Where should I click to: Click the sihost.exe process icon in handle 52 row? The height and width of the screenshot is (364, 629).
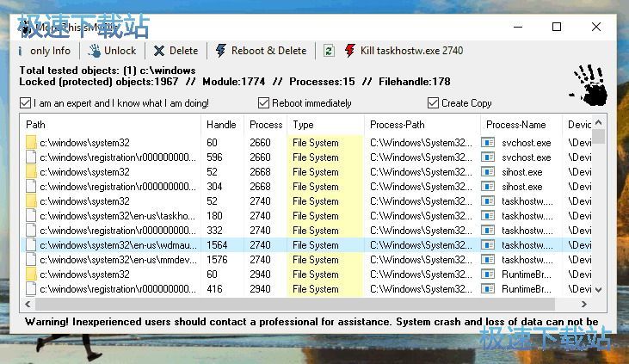(488, 172)
